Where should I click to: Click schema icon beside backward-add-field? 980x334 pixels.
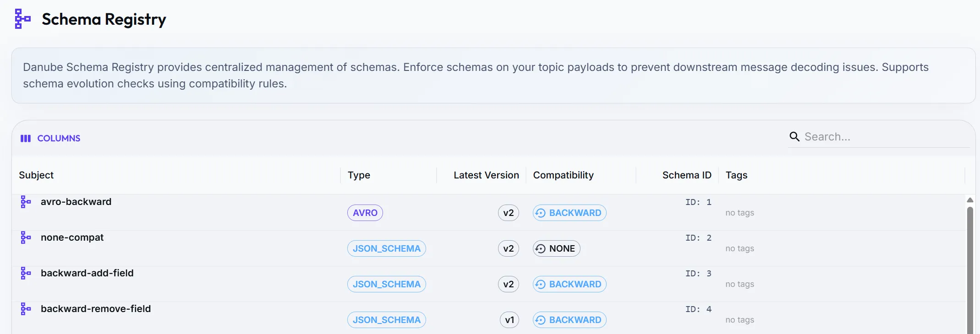[x=26, y=273]
